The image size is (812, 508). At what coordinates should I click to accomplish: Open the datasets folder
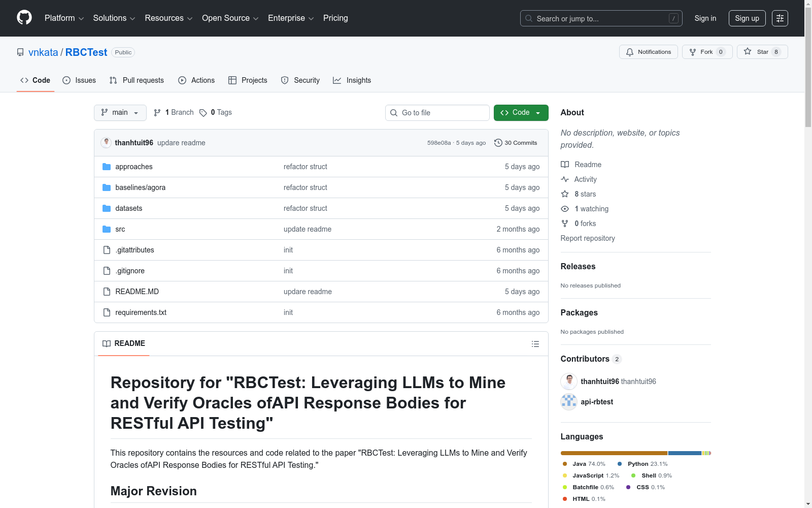coord(128,208)
